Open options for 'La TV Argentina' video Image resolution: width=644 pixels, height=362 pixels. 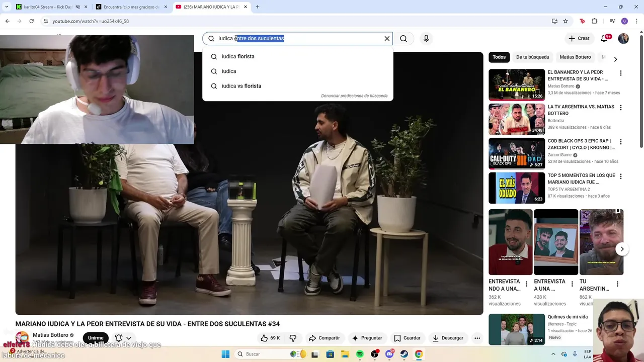[620, 108]
